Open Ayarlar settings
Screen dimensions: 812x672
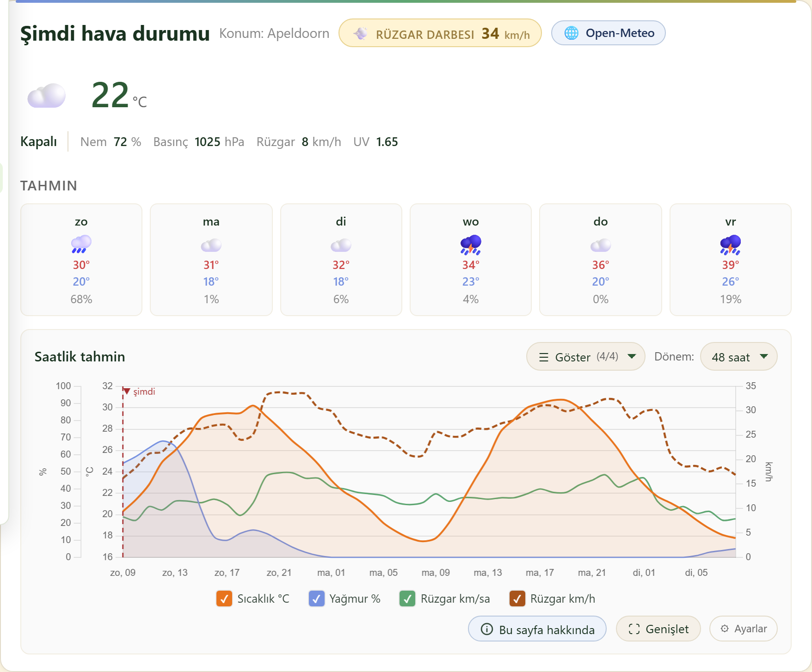(744, 629)
